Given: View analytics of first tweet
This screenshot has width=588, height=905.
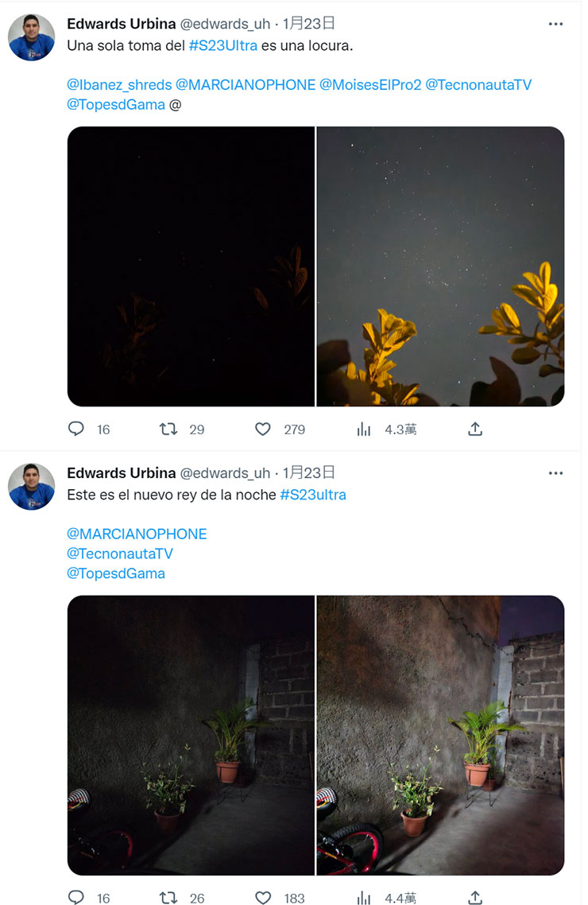Looking at the screenshot, I should pos(364,429).
